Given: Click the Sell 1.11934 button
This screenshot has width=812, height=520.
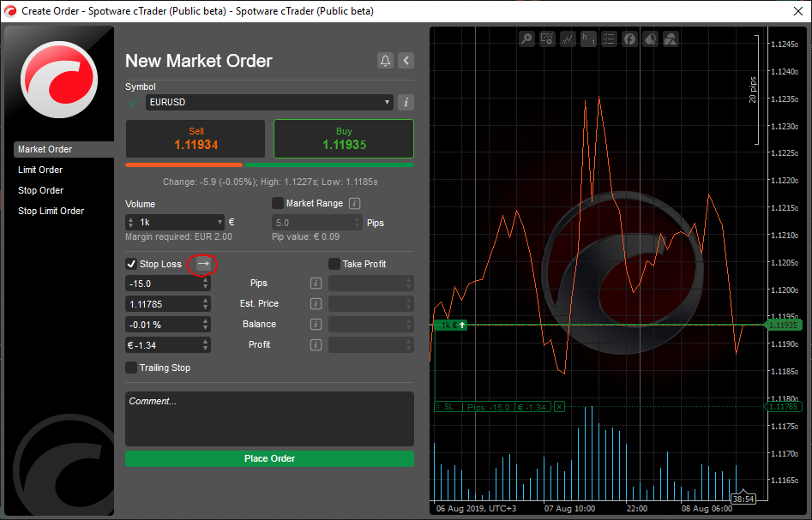Looking at the screenshot, I should tap(195, 139).
